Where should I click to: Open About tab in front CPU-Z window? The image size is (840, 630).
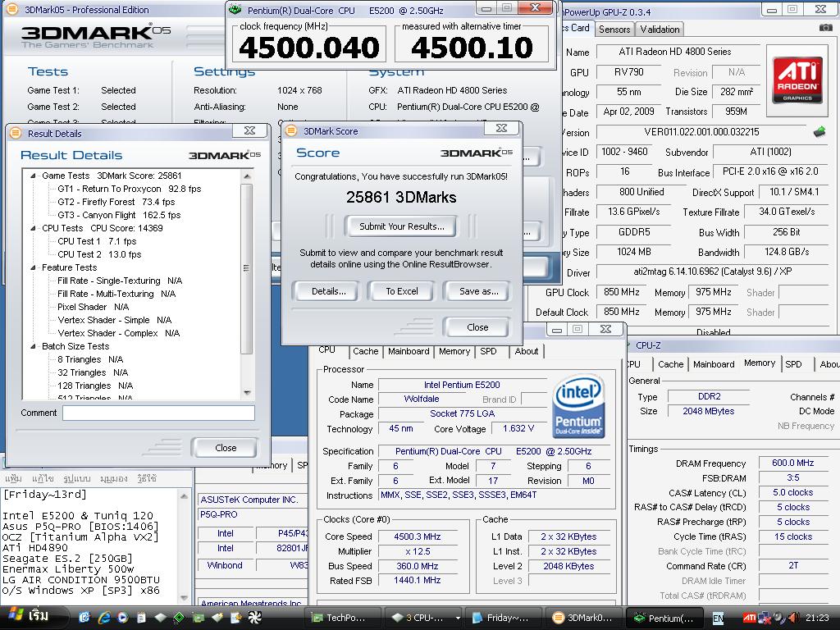pos(526,351)
